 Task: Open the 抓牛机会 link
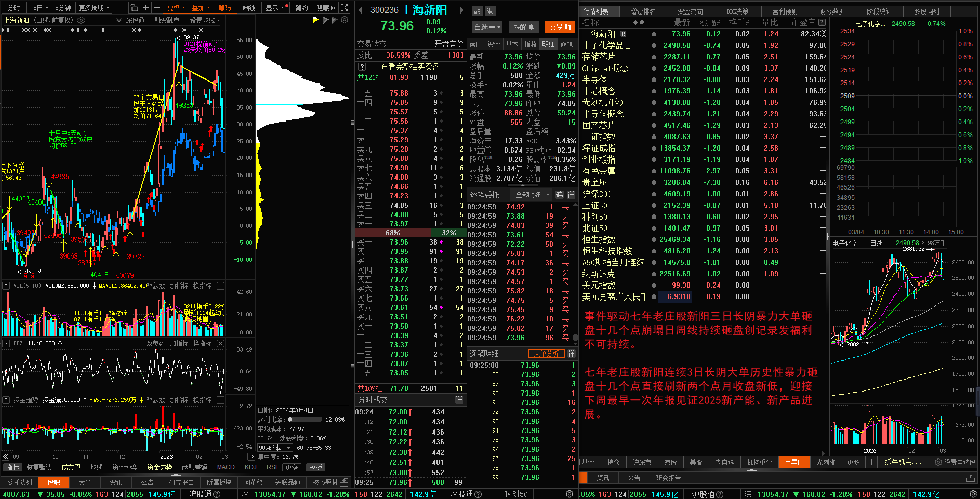(x=903, y=462)
